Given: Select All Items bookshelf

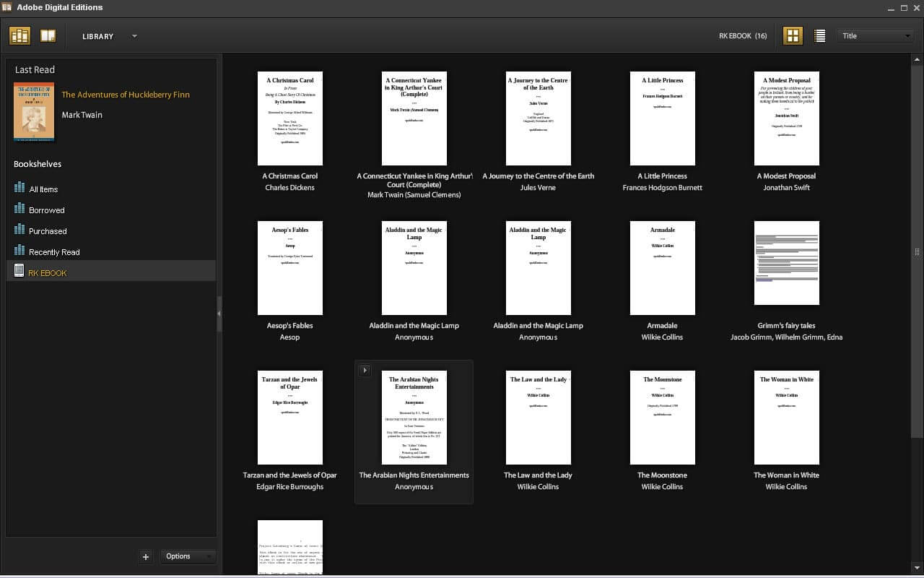Looking at the screenshot, I should point(111,189).
